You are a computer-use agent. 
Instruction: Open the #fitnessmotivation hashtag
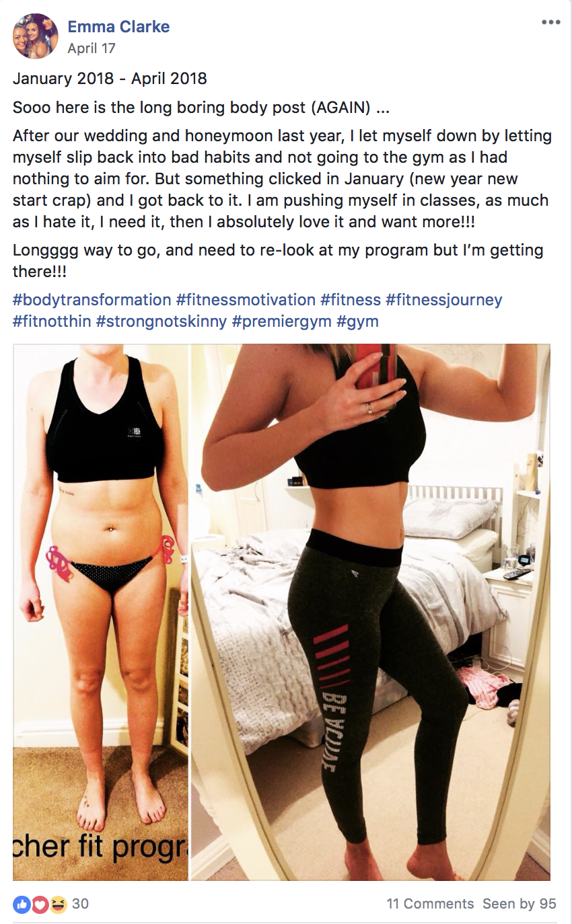point(246,300)
